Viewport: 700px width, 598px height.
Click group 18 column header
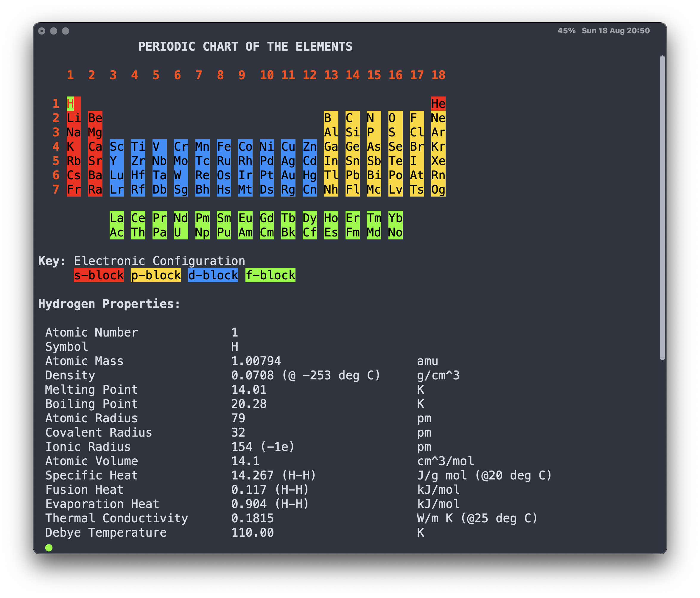coord(438,75)
